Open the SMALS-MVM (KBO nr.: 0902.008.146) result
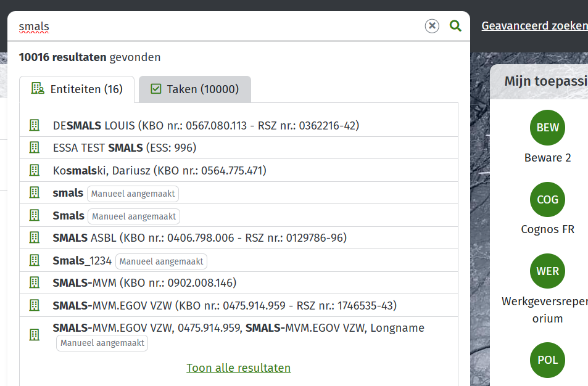 [x=239, y=283]
